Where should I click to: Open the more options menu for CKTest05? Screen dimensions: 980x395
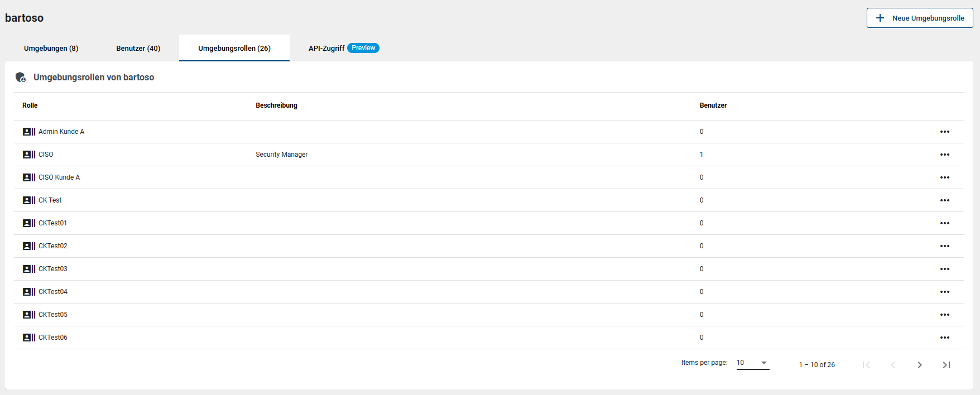[x=944, y=315]
